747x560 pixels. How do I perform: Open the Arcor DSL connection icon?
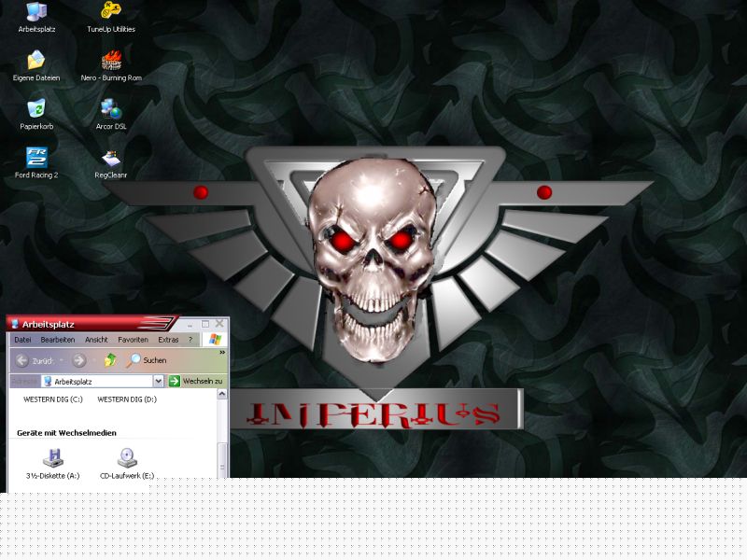[x=111, y=115]
